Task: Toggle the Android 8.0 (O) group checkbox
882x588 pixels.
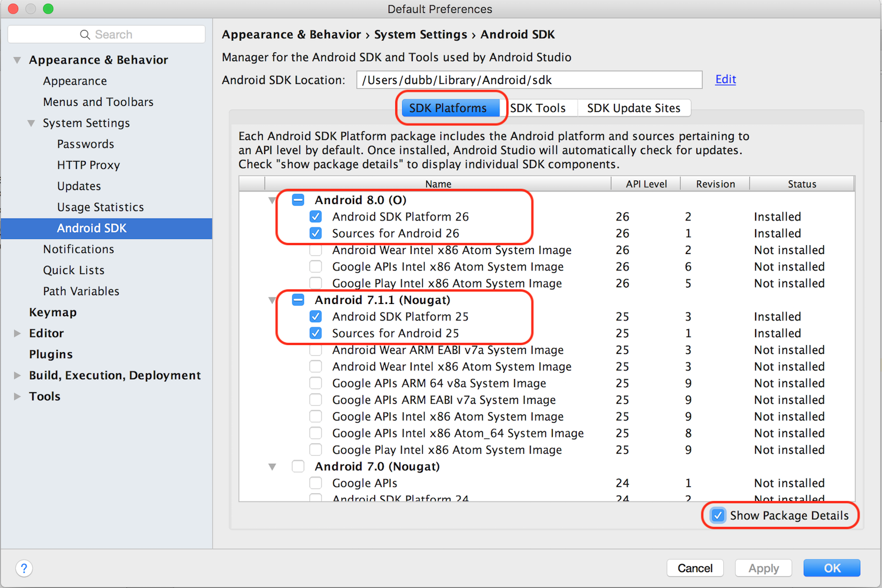Action: click(x=298, y=200)
